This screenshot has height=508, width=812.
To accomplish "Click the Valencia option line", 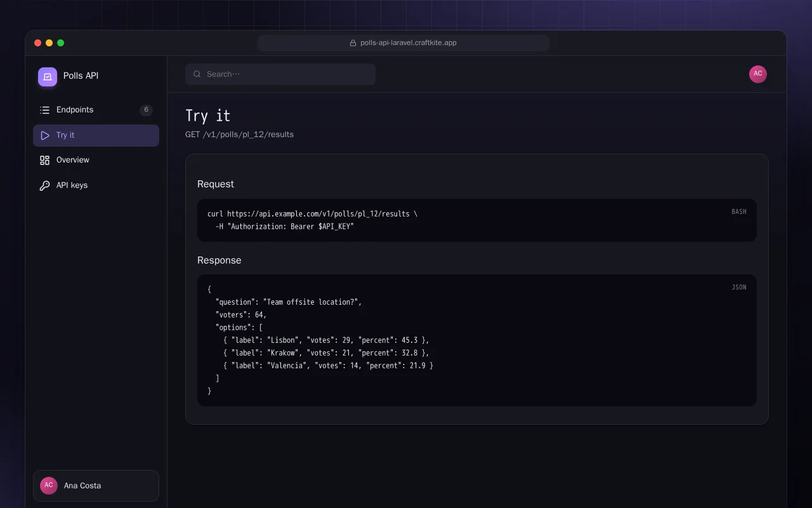I will (x=328, y=366).
